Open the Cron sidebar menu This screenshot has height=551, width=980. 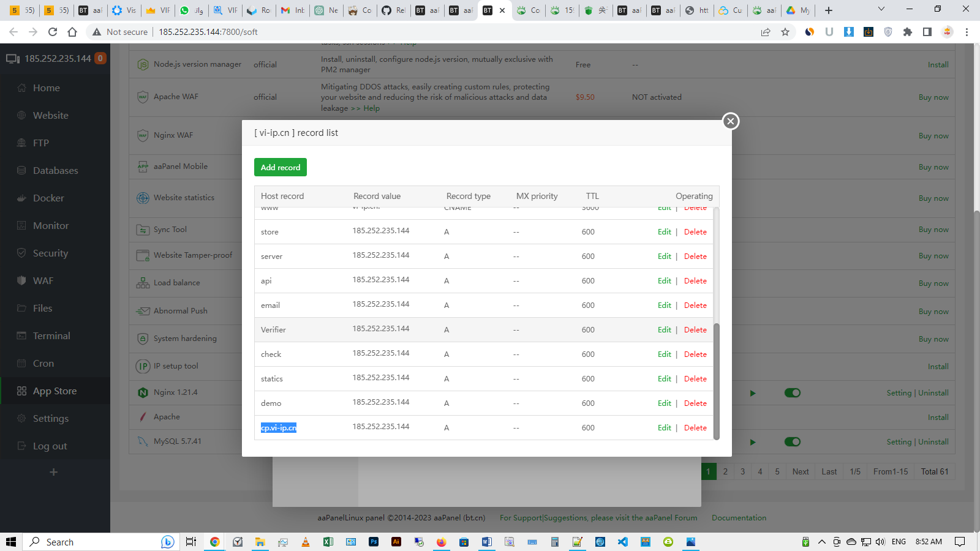tap(43, 364)
